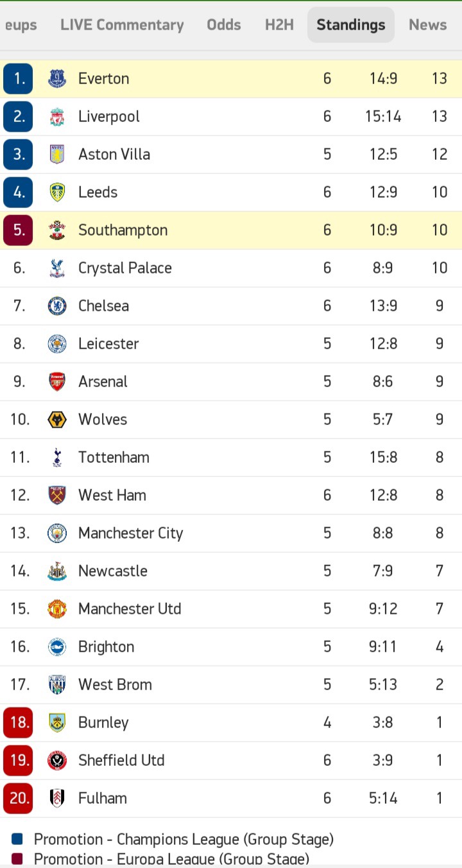
Task: Click the Liverpool club crest
Action: [57, 117]
